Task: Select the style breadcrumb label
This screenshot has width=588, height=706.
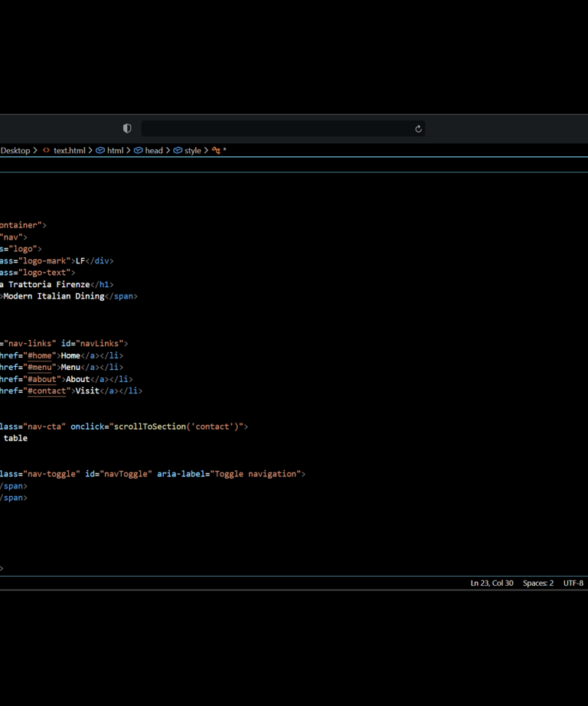Action: click(193, 151)
